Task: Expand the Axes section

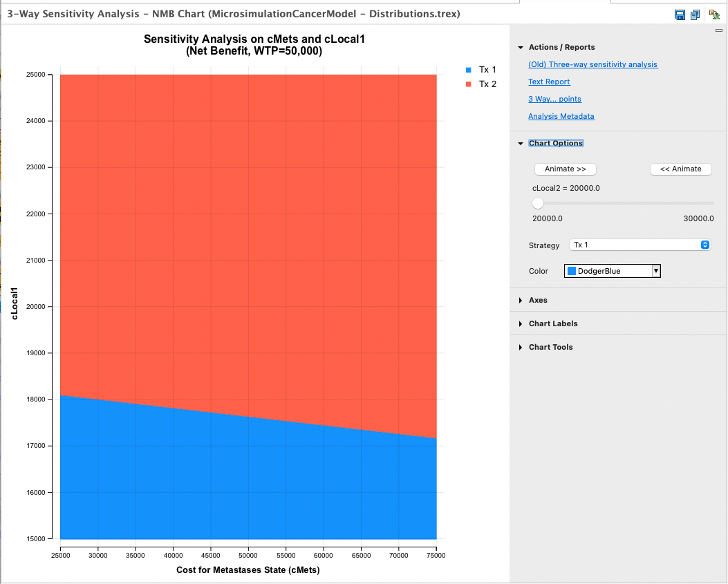Action: coord(519,300)
